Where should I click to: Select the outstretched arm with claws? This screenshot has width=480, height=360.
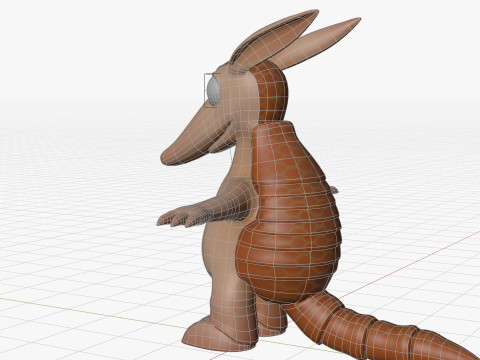click(208, 204)
